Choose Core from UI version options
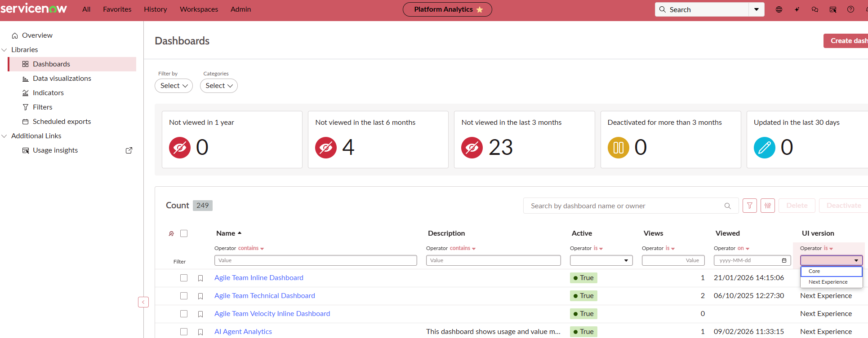 click(x=832, y=271)
